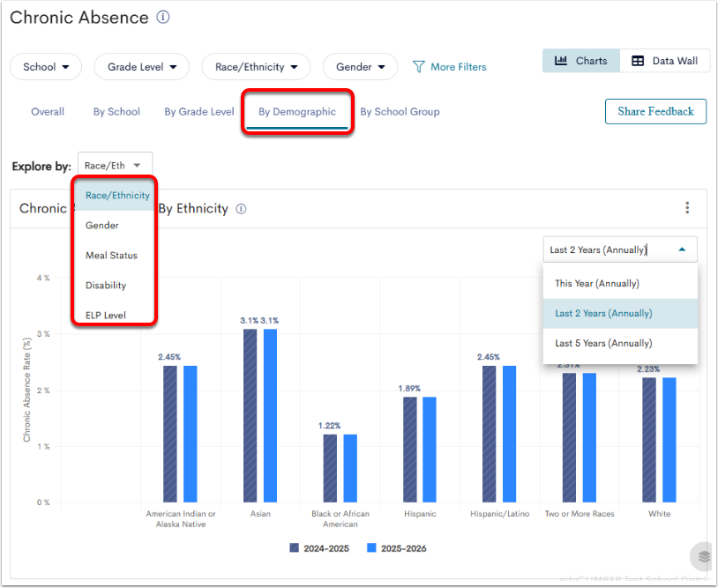Click the 1.22% data label

tap(329, 426)
